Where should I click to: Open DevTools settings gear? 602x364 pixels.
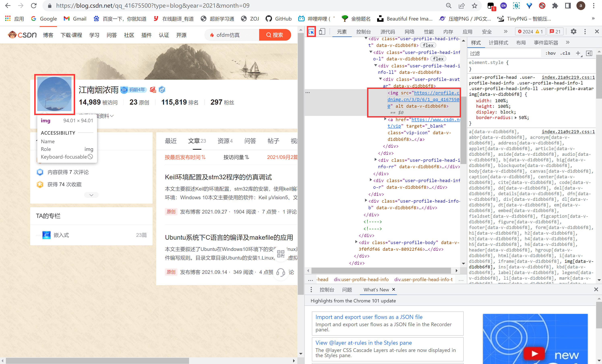(574, 32)
